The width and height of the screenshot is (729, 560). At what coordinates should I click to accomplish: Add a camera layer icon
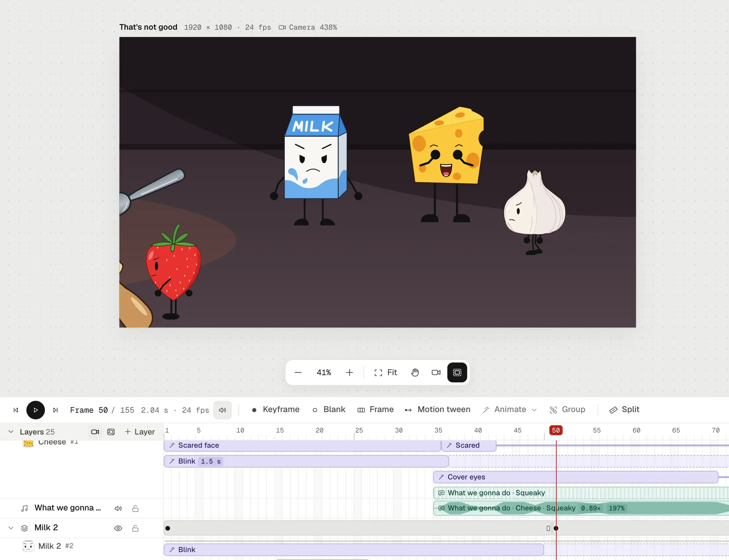(95, 432)
